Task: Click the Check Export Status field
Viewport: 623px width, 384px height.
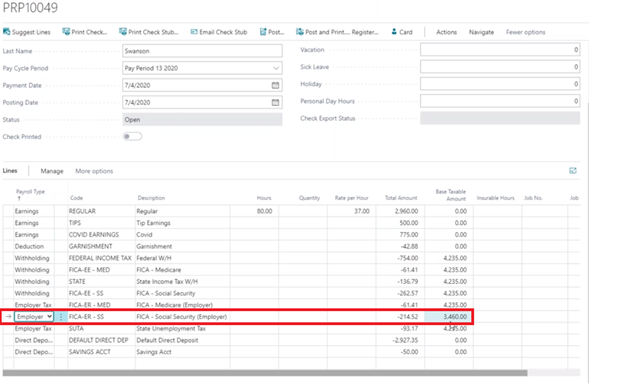Action: [500, 118]
